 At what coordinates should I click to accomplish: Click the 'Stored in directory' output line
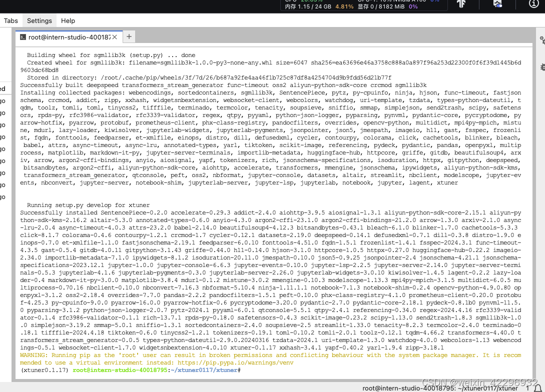click(209, 77)
